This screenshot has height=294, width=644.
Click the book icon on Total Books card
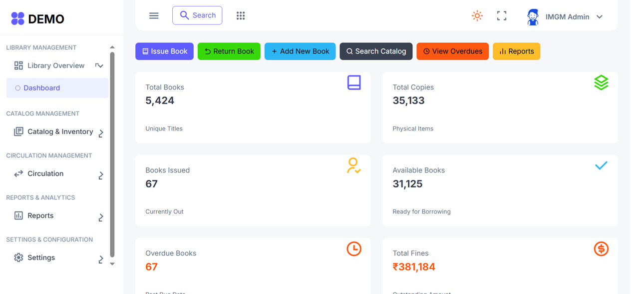(x=354, y=82)
